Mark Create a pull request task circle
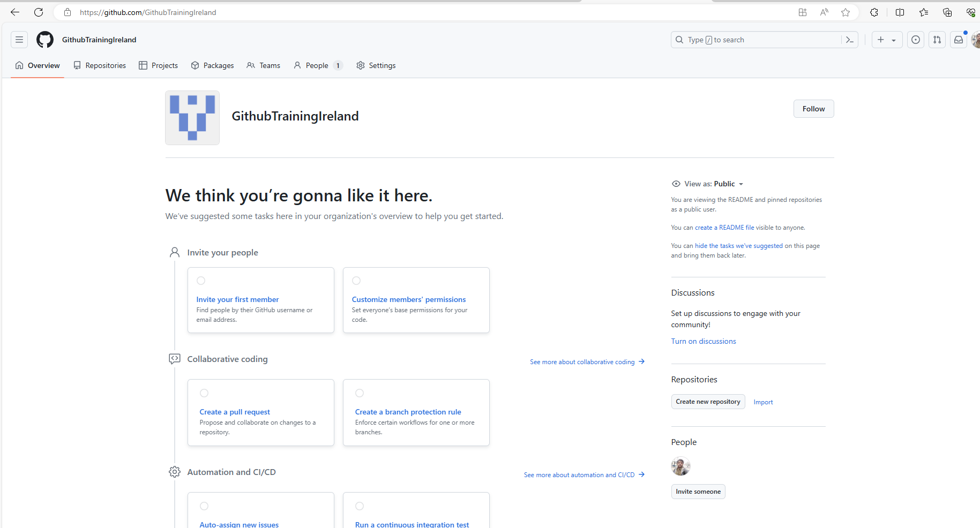This screenshot has width=980, height=528. click(x=204, y=393)
